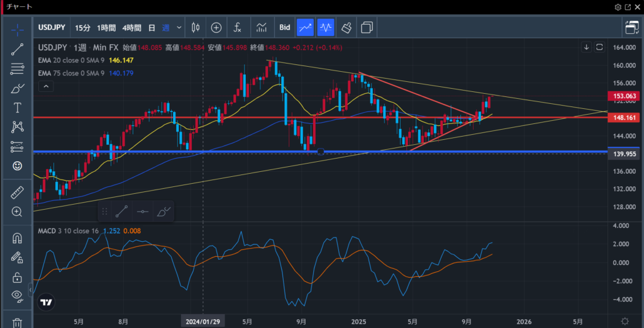The height and width of the screenshot is (328, 644).
Task: Open the emoji icons tool
Action: [x=18, y=166]
